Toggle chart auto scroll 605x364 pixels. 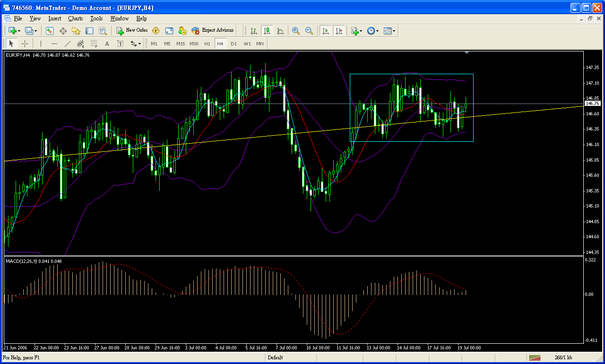[x=325, y=31]
